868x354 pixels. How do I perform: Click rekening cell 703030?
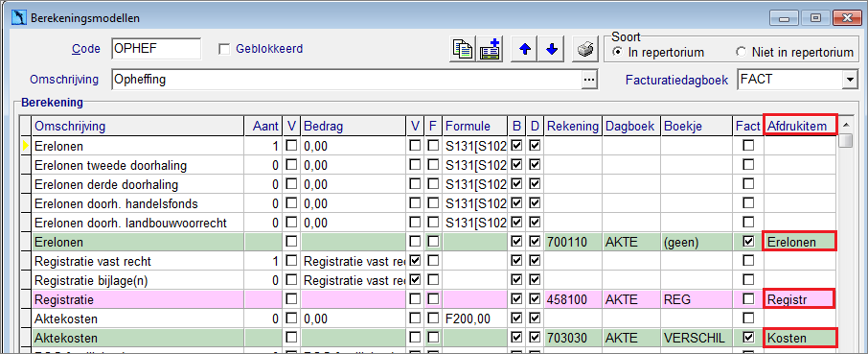(573, 338)
